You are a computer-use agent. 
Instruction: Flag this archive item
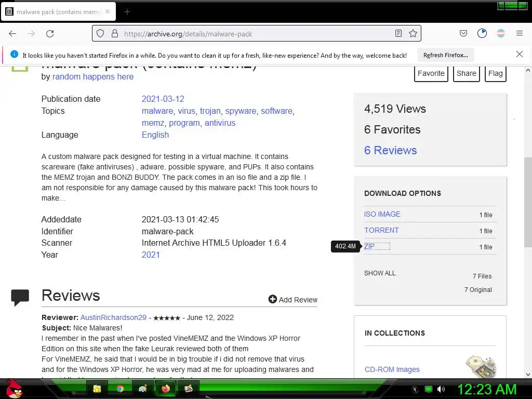click(x=495, y=74)
